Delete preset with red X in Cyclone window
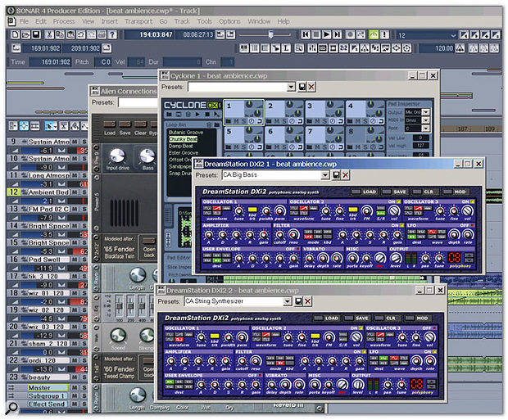Image resolution: width=508 pixels, height=420 pixels. pos(311,87)
